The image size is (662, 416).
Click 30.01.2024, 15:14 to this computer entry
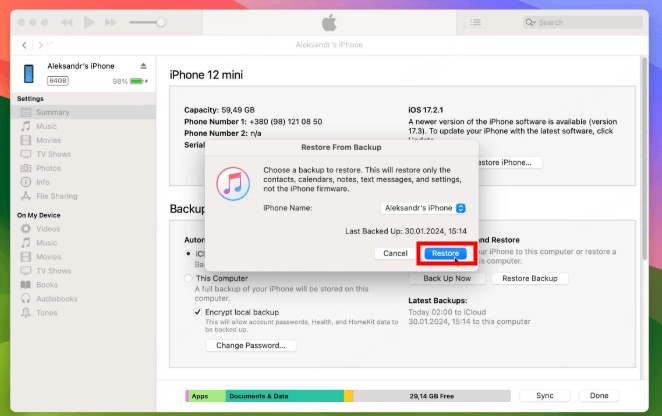pyautogui.click(x=469, y=322)
